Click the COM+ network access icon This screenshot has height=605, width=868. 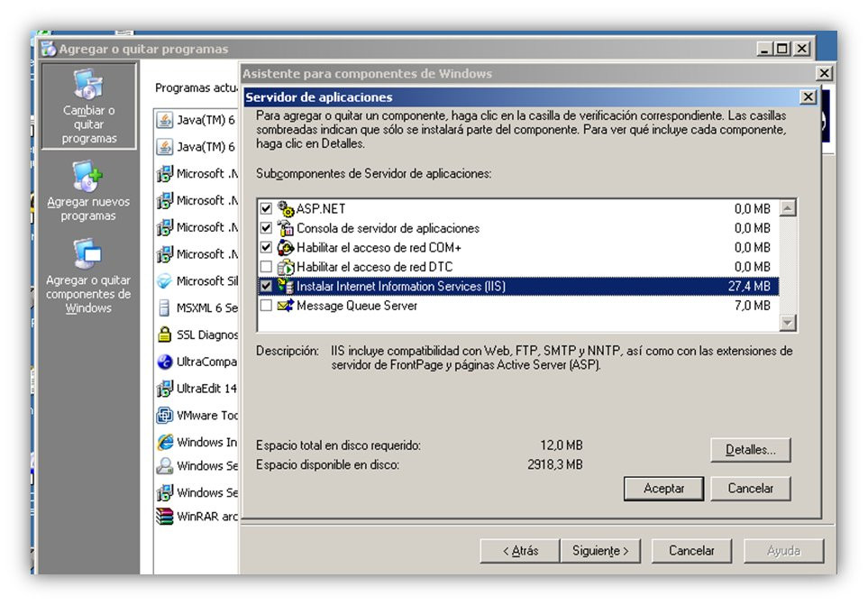[x=285, y=247]
